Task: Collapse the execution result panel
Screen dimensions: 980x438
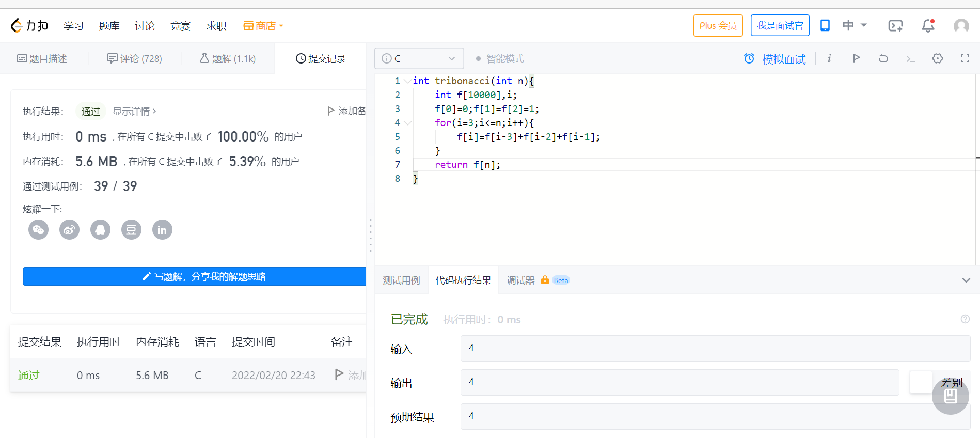Action: tap(966, 280)
